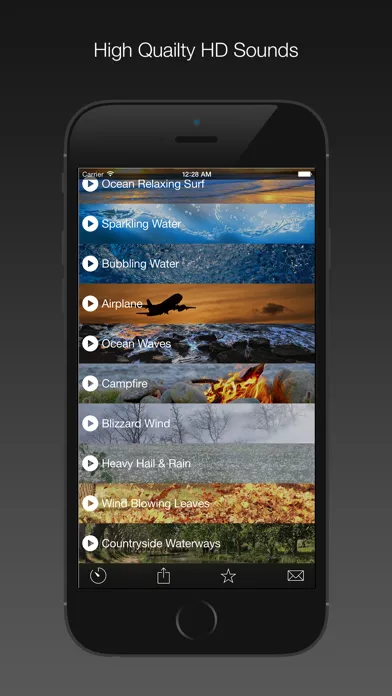392x696 pixels.
Task: Tap the Wi-Fi icon in status bar
Action: coord(110,174)
